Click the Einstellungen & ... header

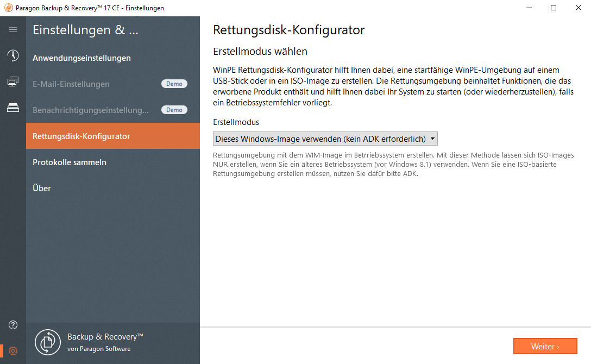[86, 30]
